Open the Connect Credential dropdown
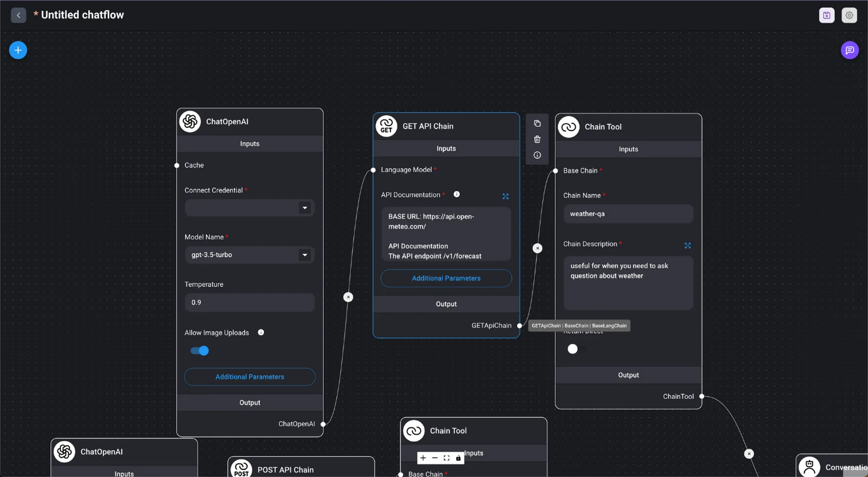 tap(249, 208)
